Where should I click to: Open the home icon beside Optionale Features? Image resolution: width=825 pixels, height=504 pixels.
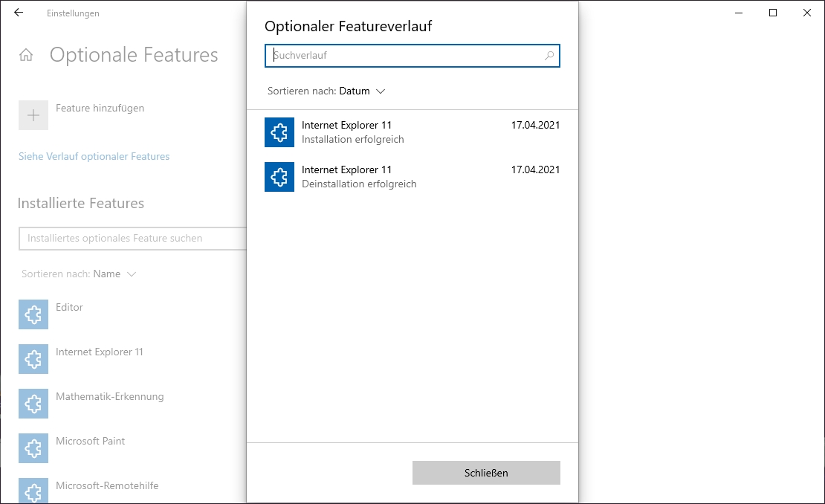tap(26, 56)
